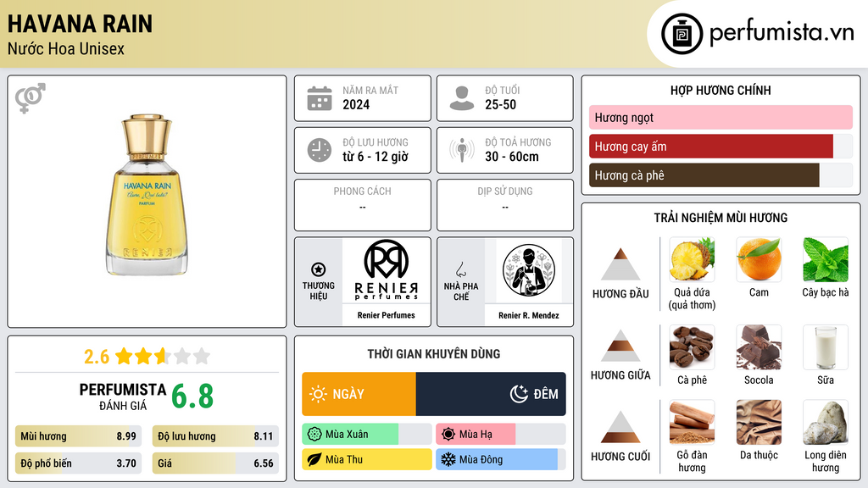Screen dimensions: 868x488
Task: Click the sun icon beside Mùa Hạ
Action: click(x=448, y=435)
